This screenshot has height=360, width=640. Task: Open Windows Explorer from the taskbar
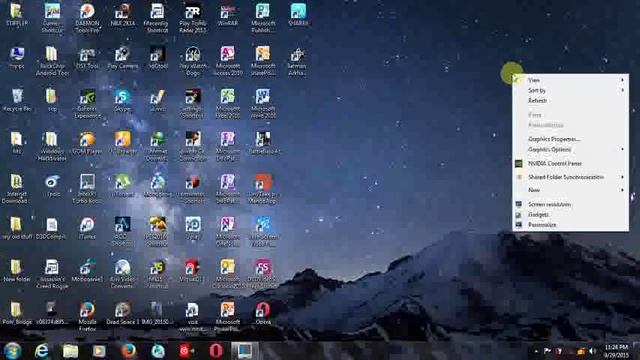coord(70,351)
